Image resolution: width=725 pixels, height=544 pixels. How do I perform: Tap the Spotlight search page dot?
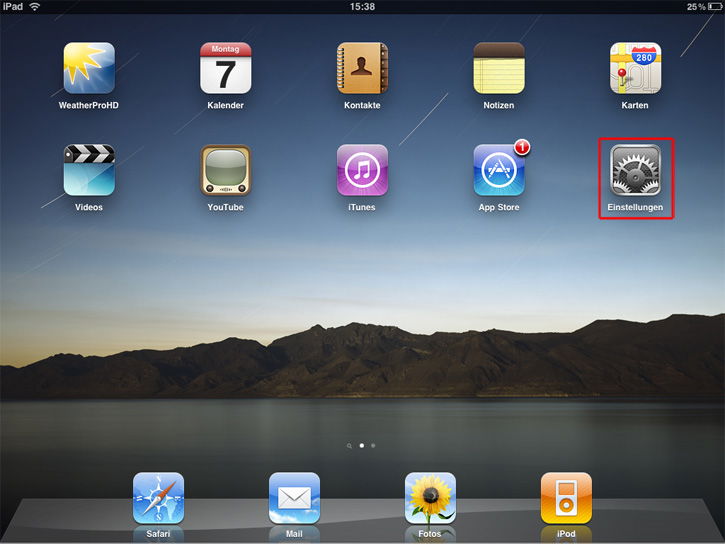(349, 446)
